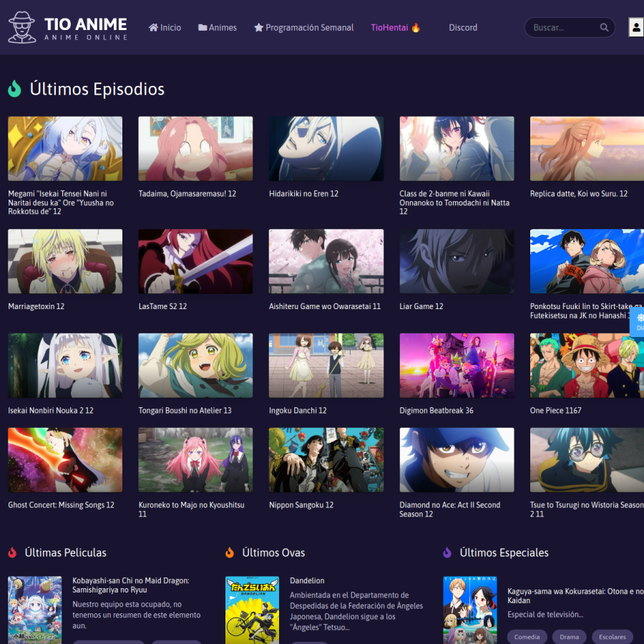Open Tadaima, Ojamasaremasu! 12 thumbnail
The image size is (644, 644).
click(x=195, y=149)
